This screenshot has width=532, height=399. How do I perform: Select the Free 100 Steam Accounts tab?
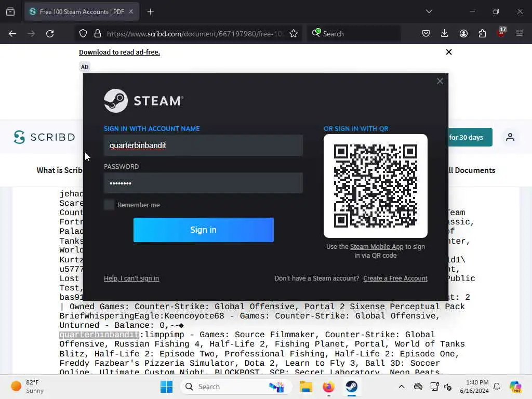[x=82, y=12]
